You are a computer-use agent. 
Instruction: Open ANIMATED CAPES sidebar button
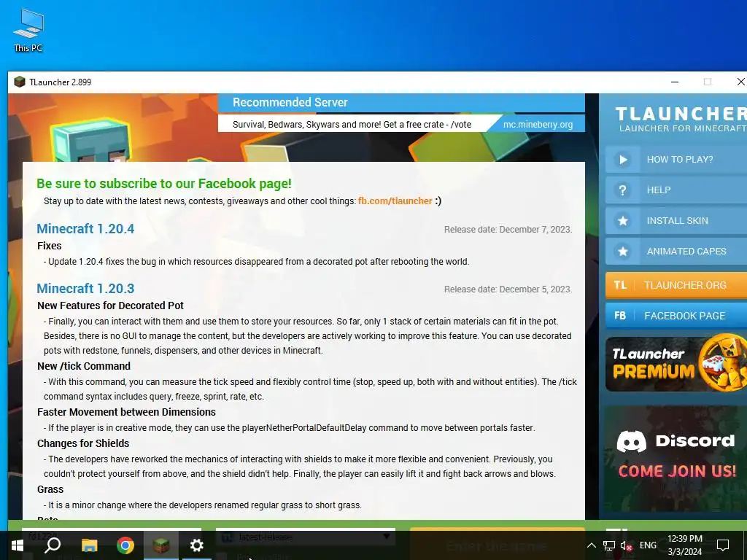pos(676,252)
